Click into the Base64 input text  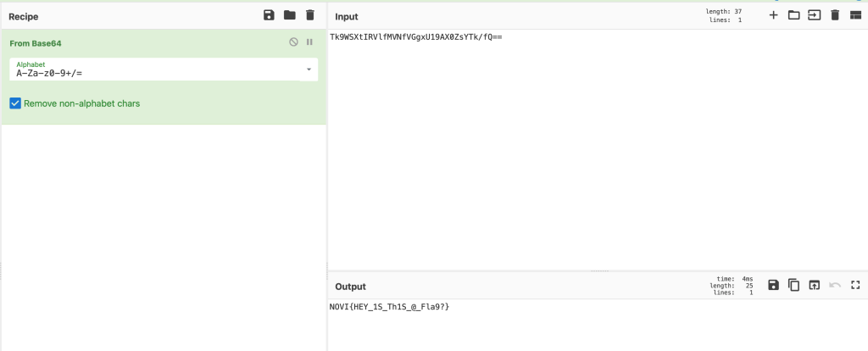click(415, 37)
